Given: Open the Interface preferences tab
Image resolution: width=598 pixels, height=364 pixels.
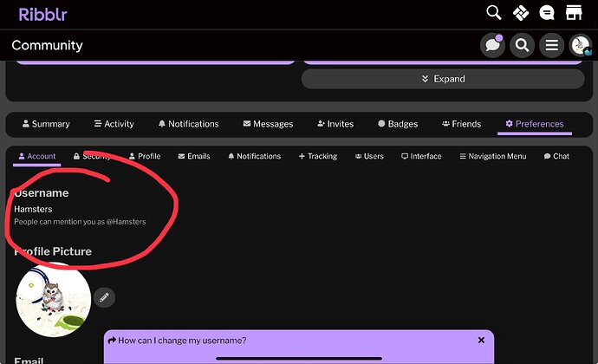Looking at the screenshot, I should (421, 157).
